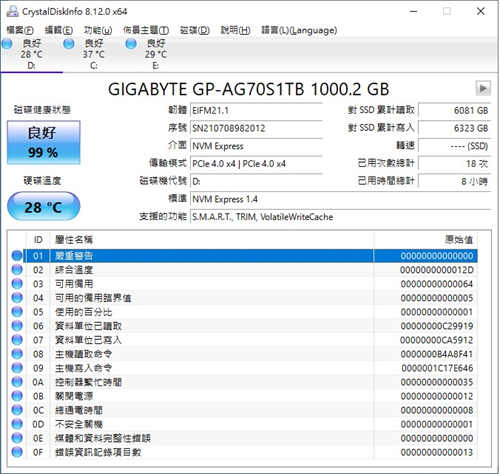Screen dimensions: 500x474
Task: Select raw value 00000000CA5912 in row 07
Action: [437, 340]
